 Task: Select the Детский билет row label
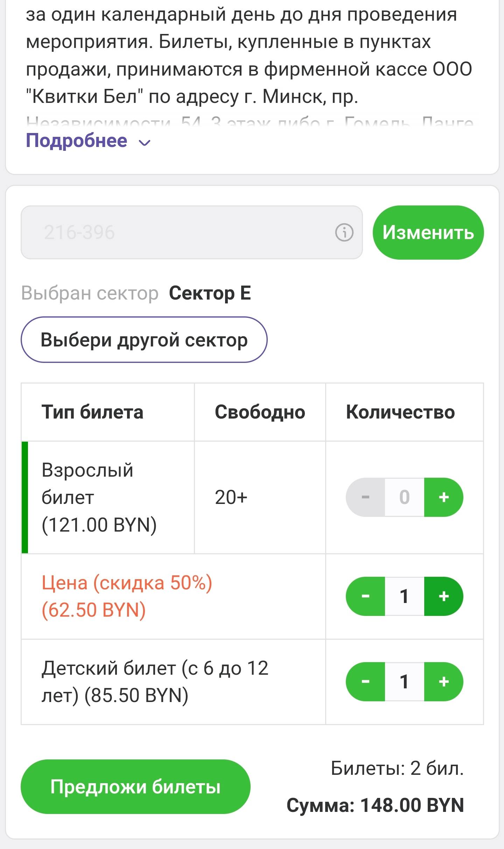tap(155, 682)
